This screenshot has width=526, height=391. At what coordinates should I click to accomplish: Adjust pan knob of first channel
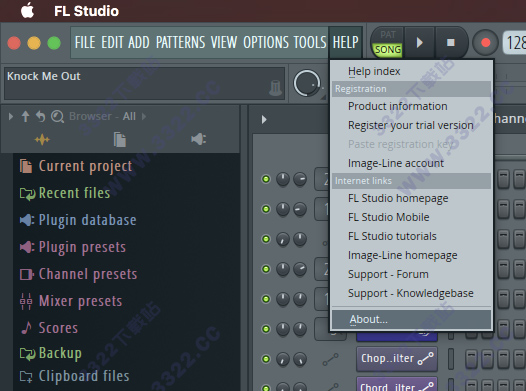point(283,179)
